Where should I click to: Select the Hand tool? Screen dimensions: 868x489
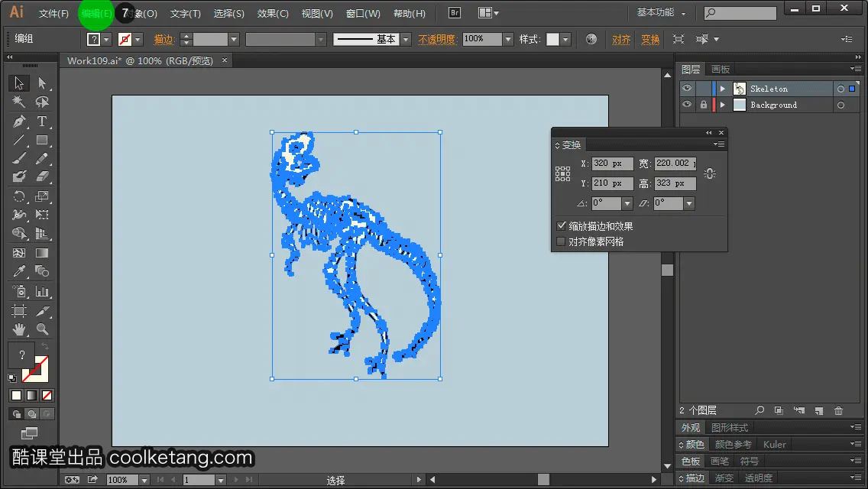click(19, 329)
